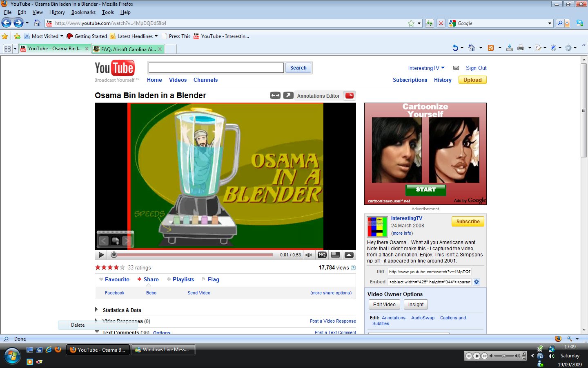This screenshot has height=368, width=588.
Task: Click the Cartoonize Yourself START ad
Action: tap(425, 190)
